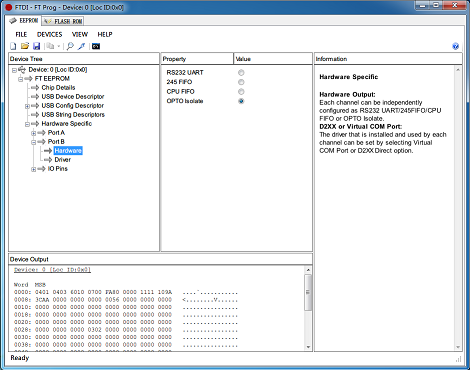Select the CPU FIFO radio button
The image size is (470, 370).
point(241,92)
